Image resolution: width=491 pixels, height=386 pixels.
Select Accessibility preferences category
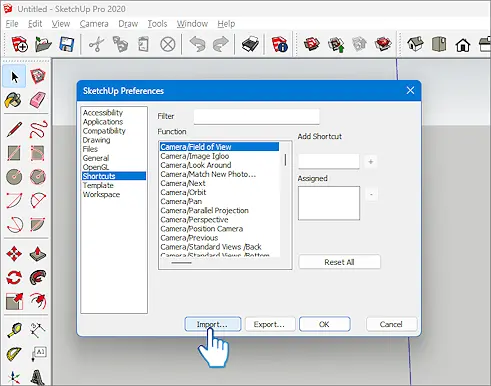pyautogui.click(x=103, y=113)
